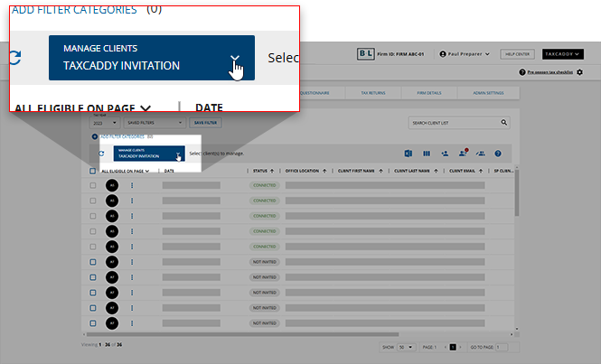Open the small unmagnified Manage Clients TaxCaddy Invitation dropdown
Viewport: 601px width, 364px height.
[149, 154]
